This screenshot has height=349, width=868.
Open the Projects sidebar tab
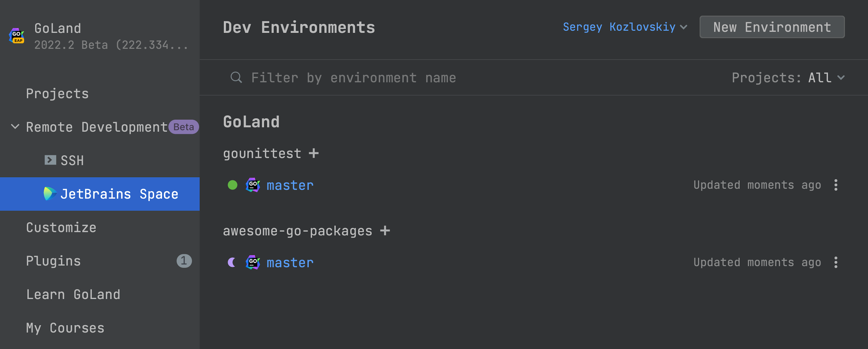57,94
